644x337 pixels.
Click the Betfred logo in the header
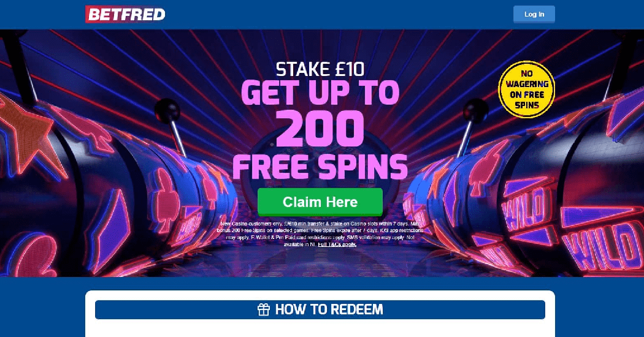[x=125, y=14]
